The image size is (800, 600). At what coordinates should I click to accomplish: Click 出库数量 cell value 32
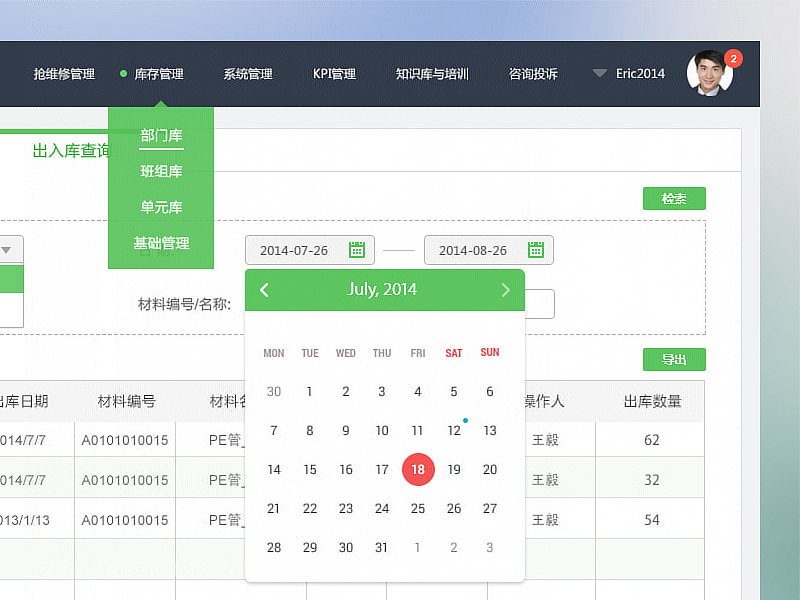point(652,480)
